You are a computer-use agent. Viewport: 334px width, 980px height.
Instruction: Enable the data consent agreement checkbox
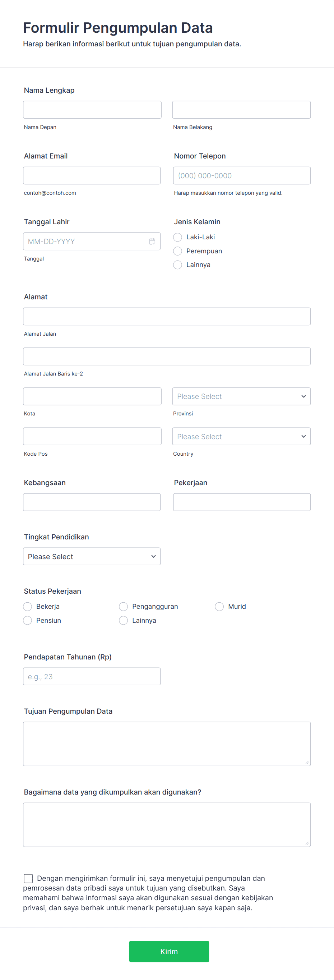tap(28, 878)
